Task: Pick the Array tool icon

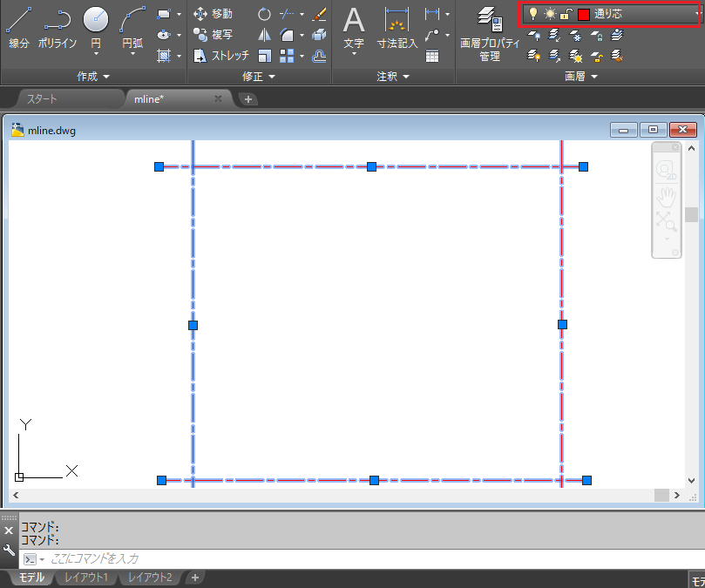Action: (287, 56)
